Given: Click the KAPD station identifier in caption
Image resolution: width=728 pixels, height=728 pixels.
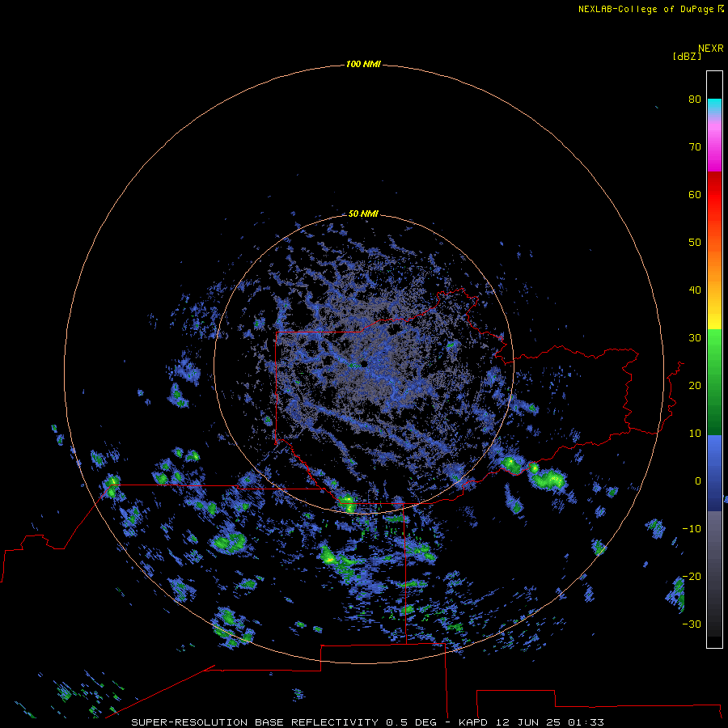Looking at the screenshot, I should click(472, 722).
